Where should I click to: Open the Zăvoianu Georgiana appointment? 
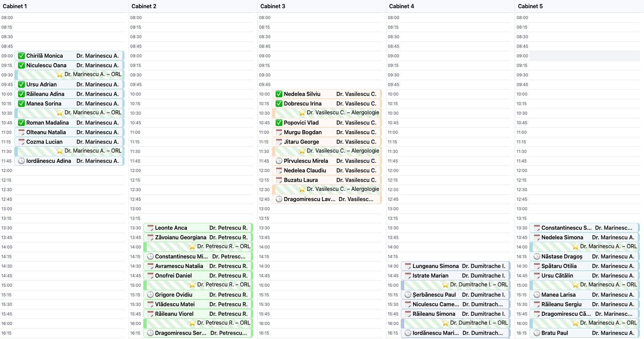tap(198, 237)
